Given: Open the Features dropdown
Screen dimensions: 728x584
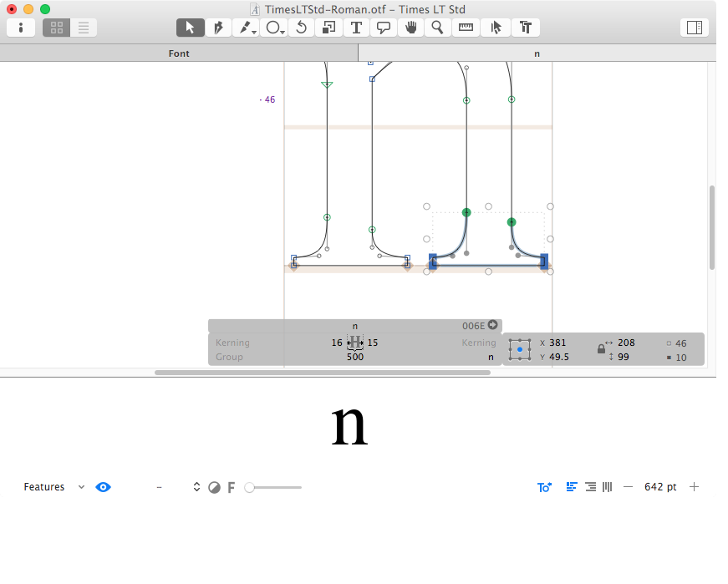Looking at the screenshot, I should [54, 487].
